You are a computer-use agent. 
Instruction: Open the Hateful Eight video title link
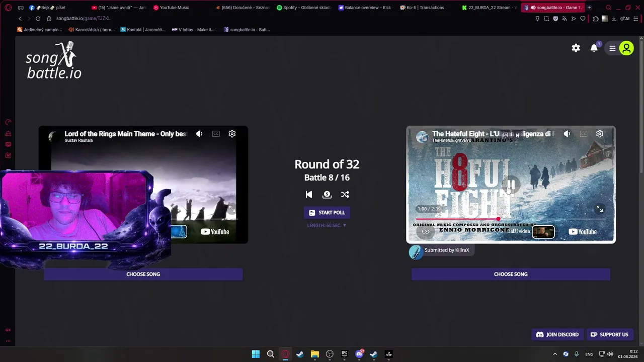tap(493, 134)
